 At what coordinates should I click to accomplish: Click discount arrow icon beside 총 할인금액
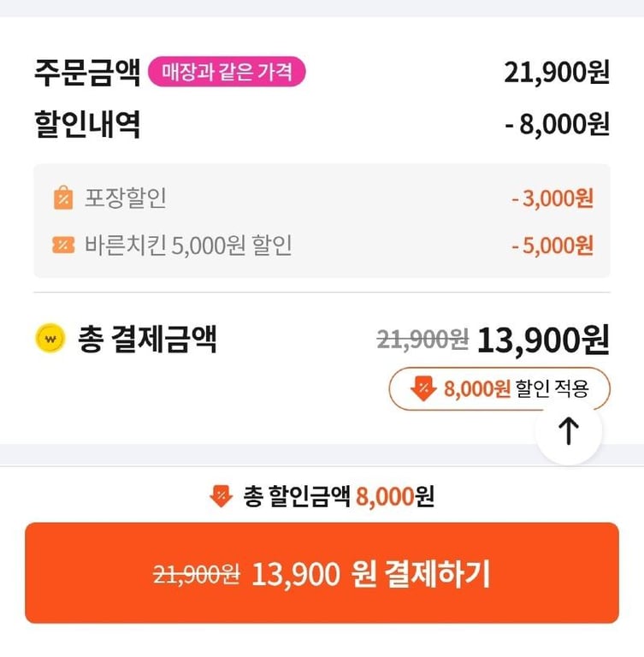(x=222, y=496)
